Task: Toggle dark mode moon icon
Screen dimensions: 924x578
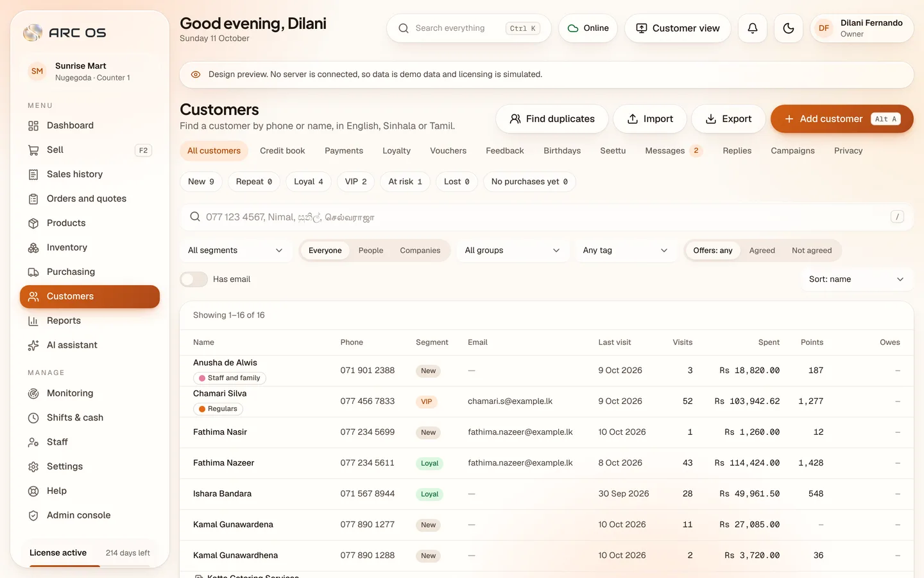Action: (x=789, y=28)
